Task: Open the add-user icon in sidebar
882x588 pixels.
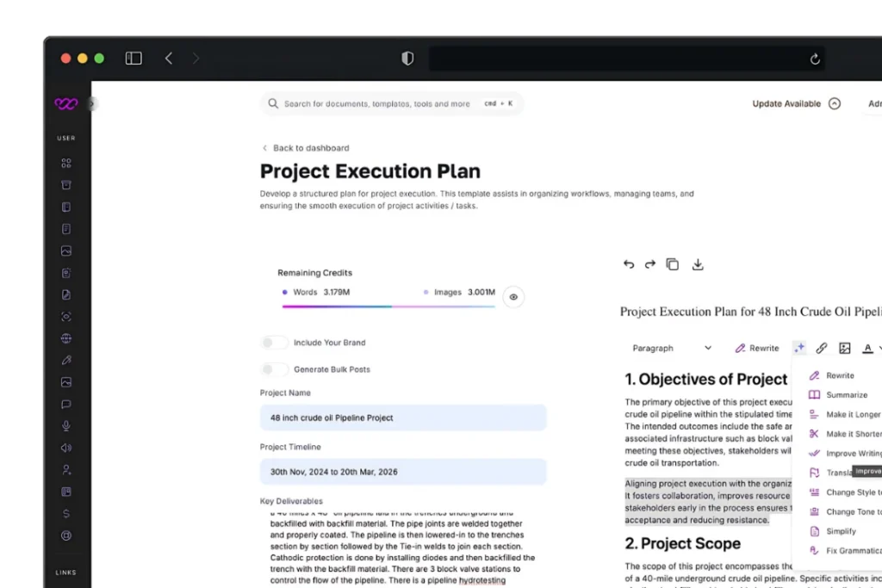Action: [x=65, y=470]
